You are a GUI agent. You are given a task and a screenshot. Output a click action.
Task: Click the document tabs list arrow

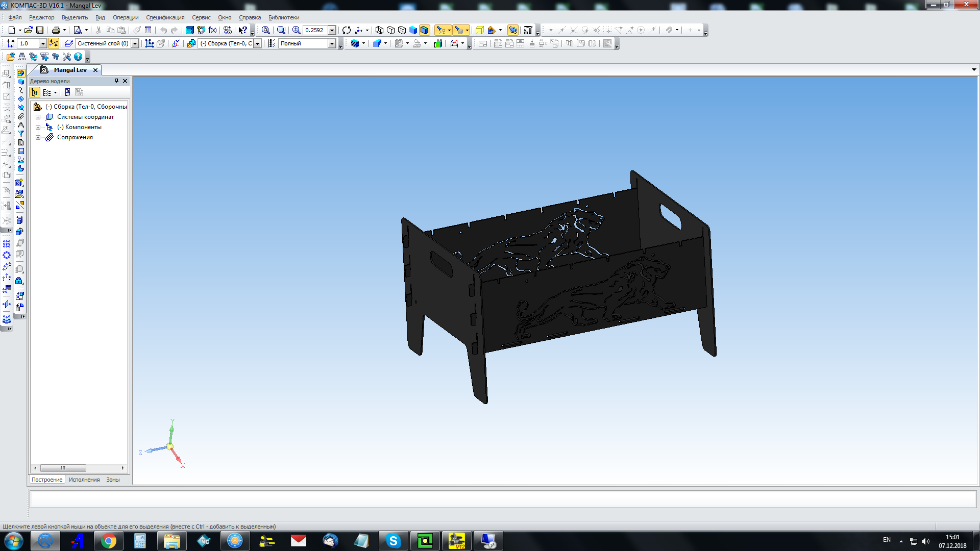(974, 70)
